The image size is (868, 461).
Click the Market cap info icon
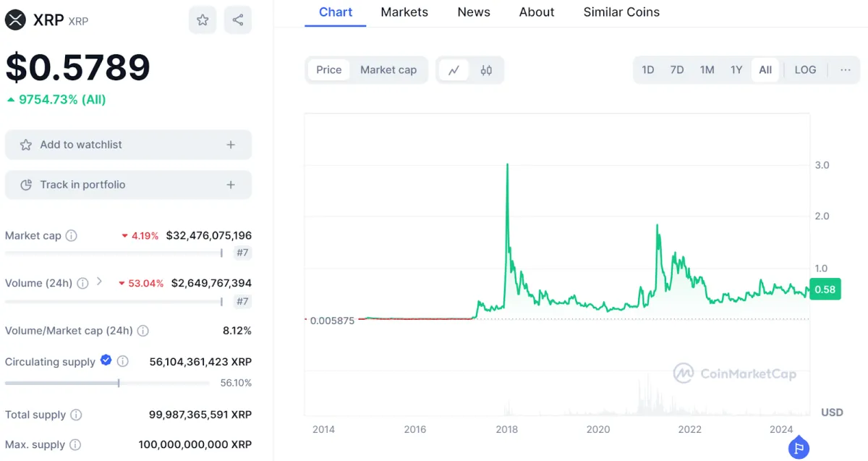(72, 236)
